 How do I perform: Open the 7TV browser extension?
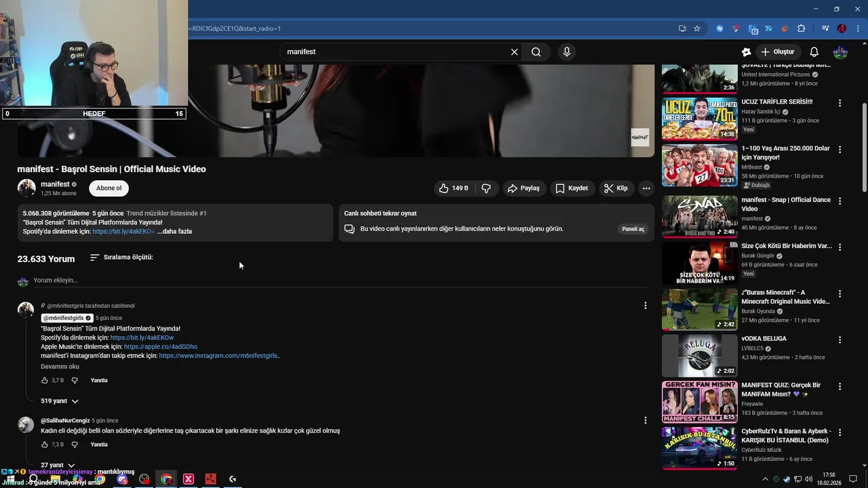(768, 28)
